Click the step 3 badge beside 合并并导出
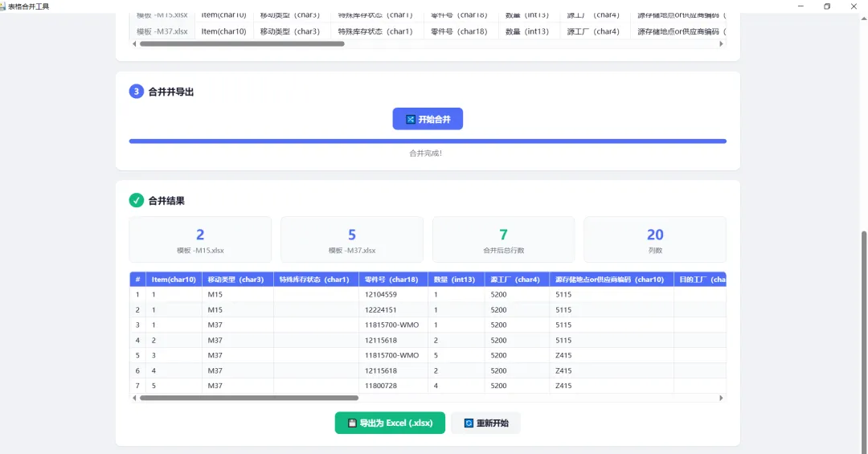The height and width of the screenshot is (454, 868). [136, 92]
